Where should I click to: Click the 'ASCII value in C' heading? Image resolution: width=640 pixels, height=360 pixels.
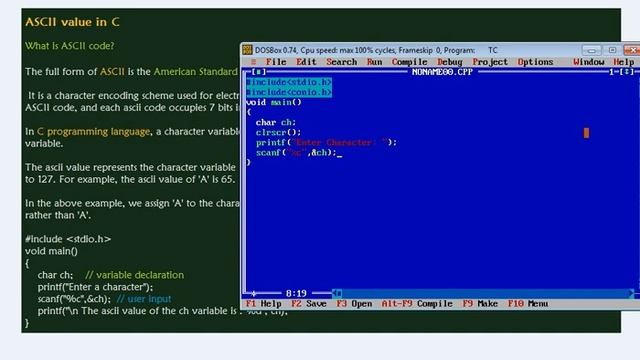[72, 22]
